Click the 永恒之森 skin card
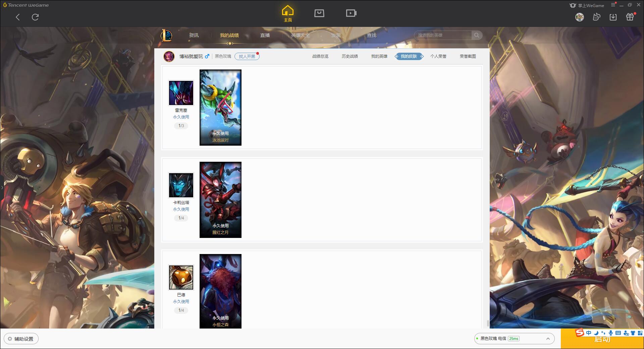The height and width of the screenshot is (349, 644). (x=220, y=291)
